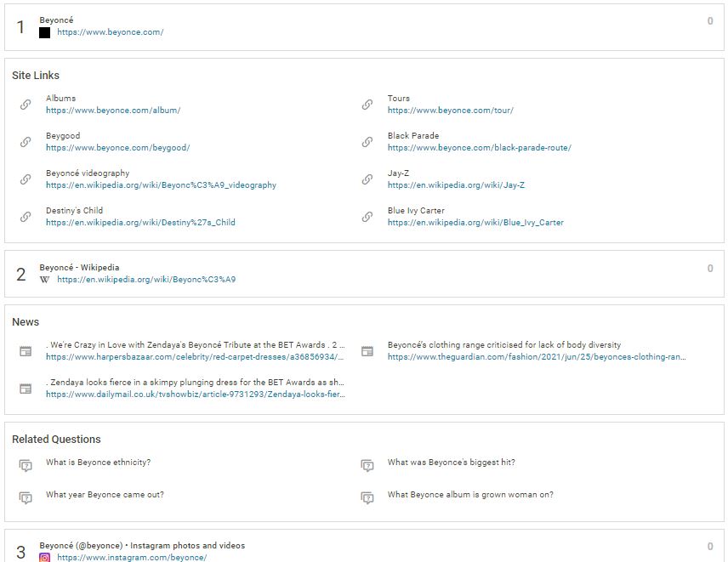Click question icon beside grown woman album question
Image resolution: width=728 pixels, height=562 pixels.
pos(367,498)
